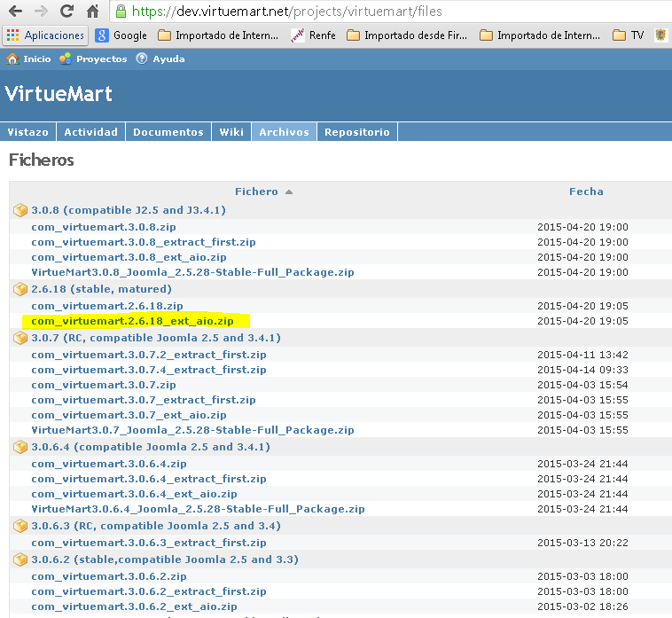Click the coat of arms bookmark icon
The width and height of the screenshot is (672, 618).
click(x=660, y=35)
